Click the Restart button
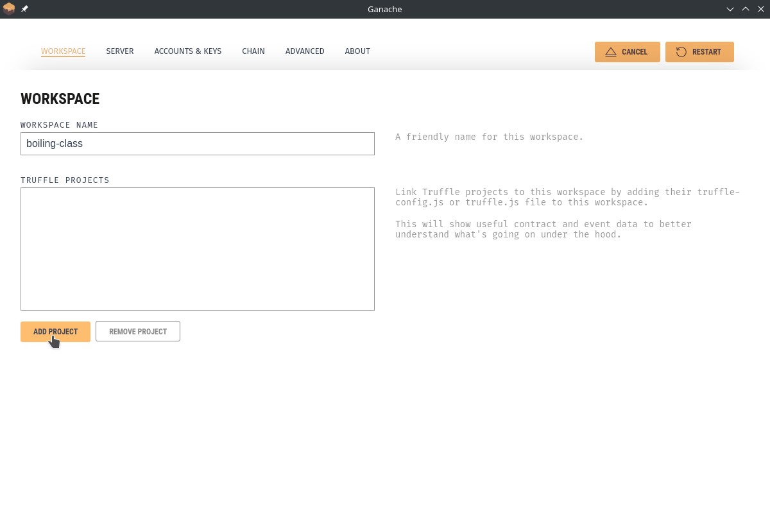770x532 pixels. (699, 52)
